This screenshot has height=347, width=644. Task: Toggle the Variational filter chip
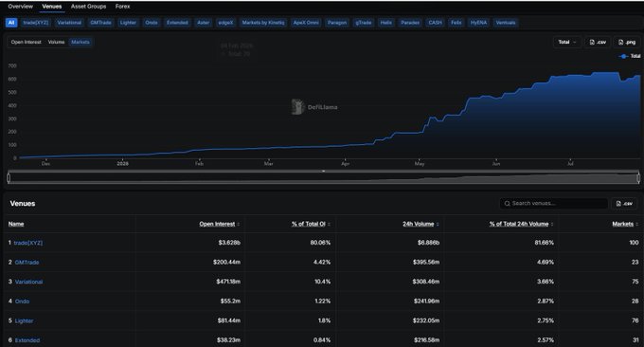69,23
